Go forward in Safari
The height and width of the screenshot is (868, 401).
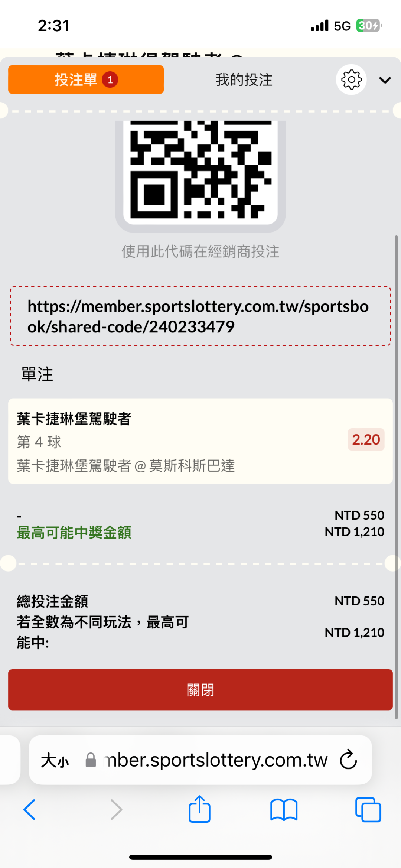[x=116, y=809]
